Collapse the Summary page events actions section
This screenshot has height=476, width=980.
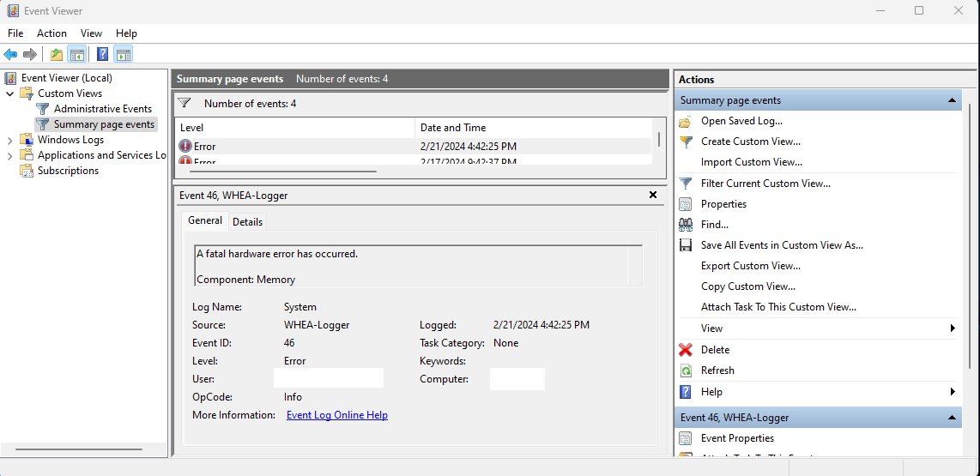(x=951, y=100)
